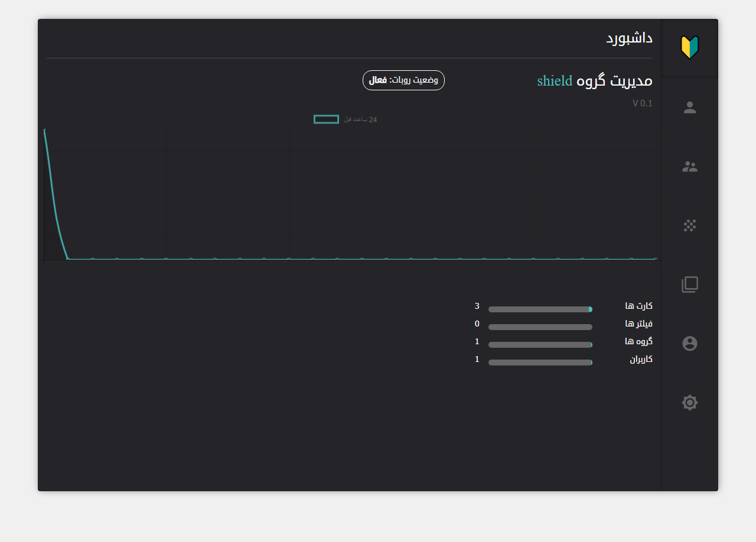Toggle the 24 ساعت قبل chart legend box
The height and width of the screenshot is (542, 756).
pyautogui.click(x=326, y=119)
